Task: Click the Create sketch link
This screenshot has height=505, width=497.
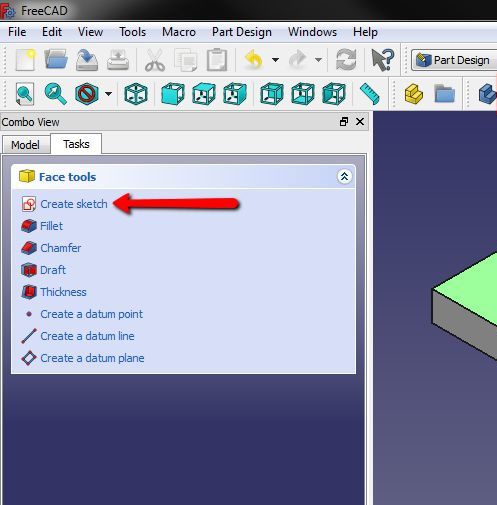Action: tap(74, 204)
